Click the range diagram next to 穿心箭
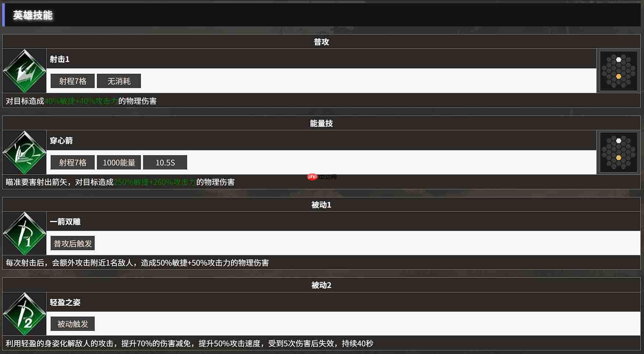This screenshot has width=644, height=354. (x=619, y=153)
